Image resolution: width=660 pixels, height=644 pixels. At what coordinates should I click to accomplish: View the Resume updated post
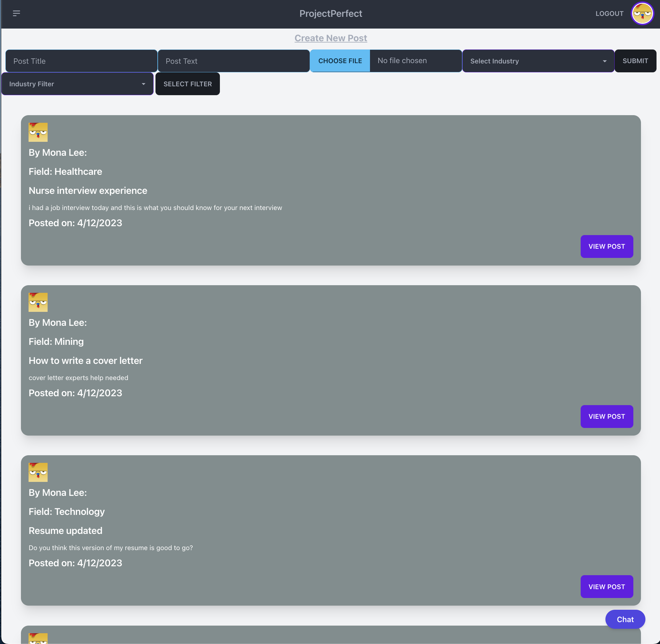click(607, 587)
